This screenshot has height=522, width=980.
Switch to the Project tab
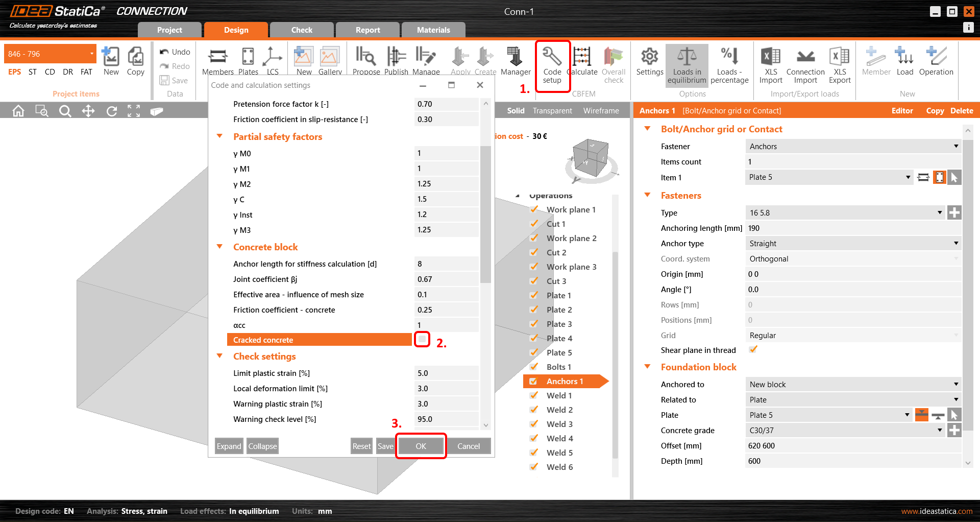[x=169, y=30]
